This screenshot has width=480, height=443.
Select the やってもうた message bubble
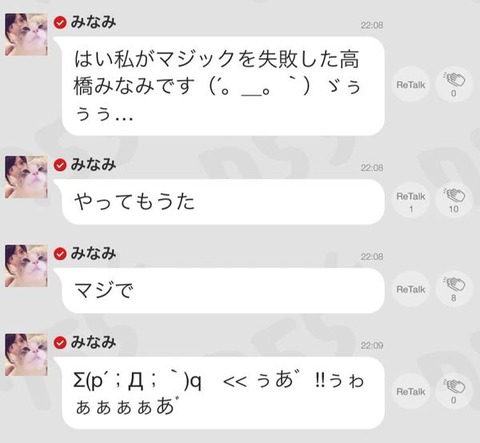click(x=223, y=202)
